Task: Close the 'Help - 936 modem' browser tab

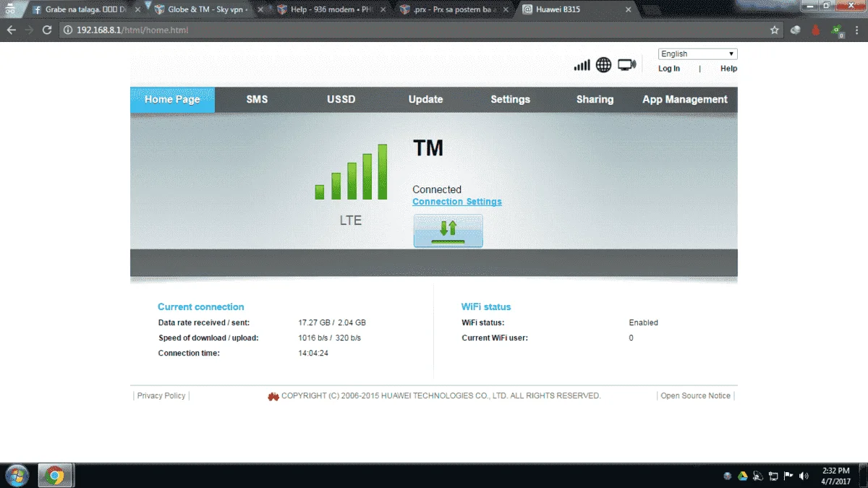Action: 383,10
